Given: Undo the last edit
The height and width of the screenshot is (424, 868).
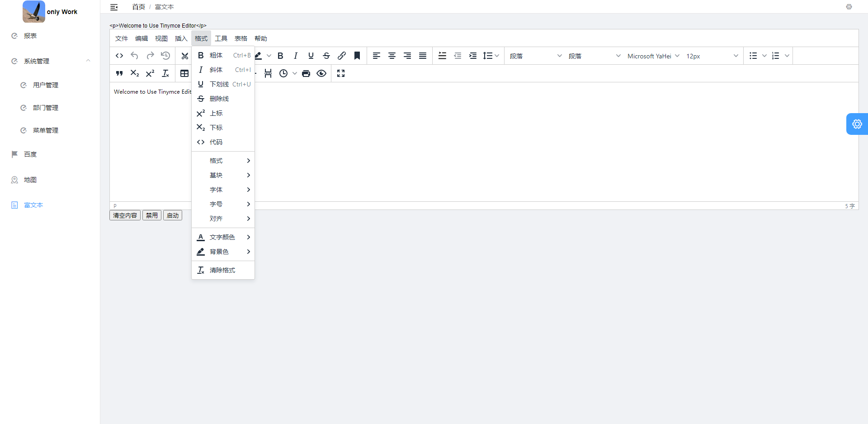Looking at the screenshot, I should click(135, 56).
